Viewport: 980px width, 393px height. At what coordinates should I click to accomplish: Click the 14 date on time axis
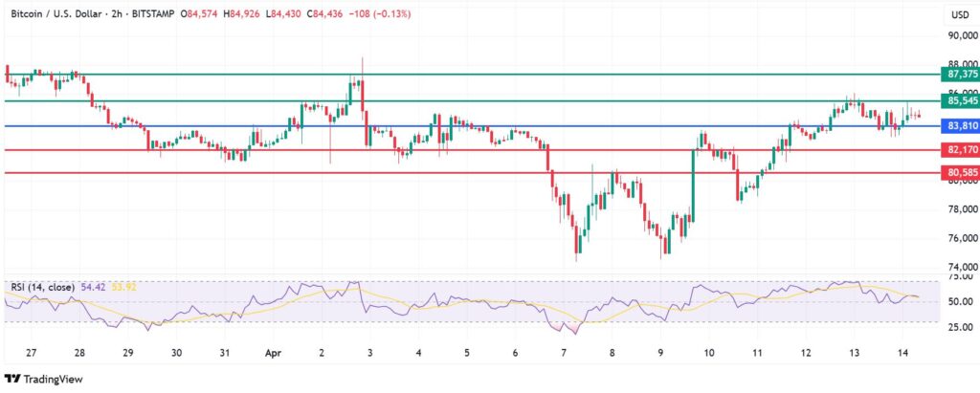pyautogui.click(x=902, y=353)
